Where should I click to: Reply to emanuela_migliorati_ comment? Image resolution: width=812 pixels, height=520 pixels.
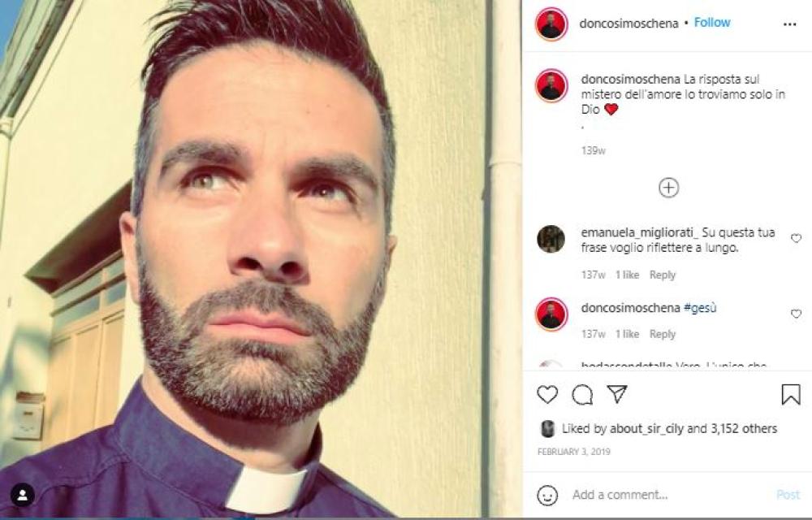[663, 275]
